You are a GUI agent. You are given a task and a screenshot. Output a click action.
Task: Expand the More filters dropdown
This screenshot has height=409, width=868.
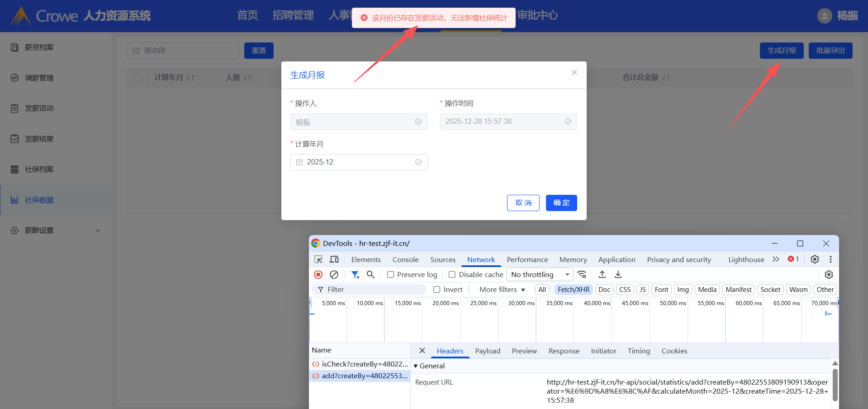pyautogui.click(x=502, y=290)
